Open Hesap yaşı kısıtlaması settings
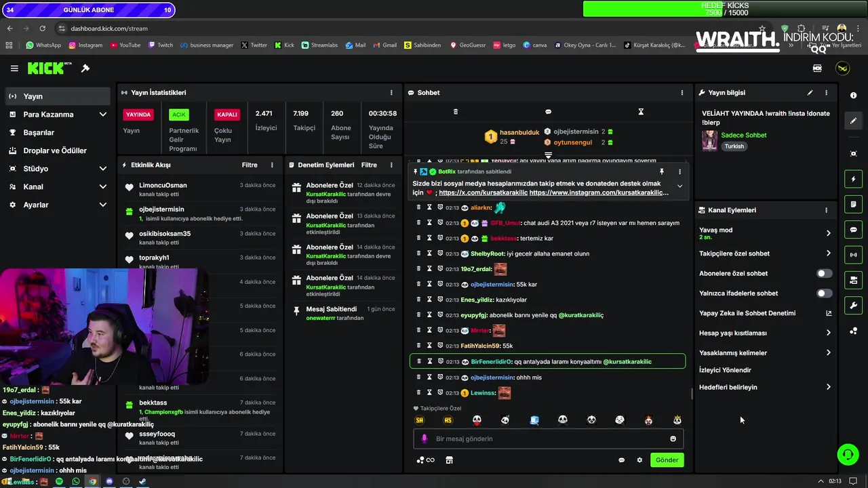Viewport: 868px width, 488px height. pyautogui.click(x=765, y=333)
